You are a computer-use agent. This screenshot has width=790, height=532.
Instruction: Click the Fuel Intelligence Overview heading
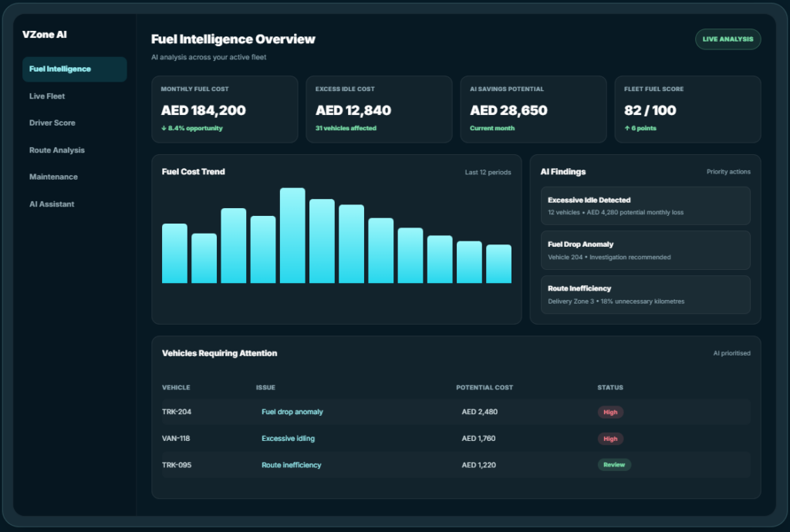233,39
